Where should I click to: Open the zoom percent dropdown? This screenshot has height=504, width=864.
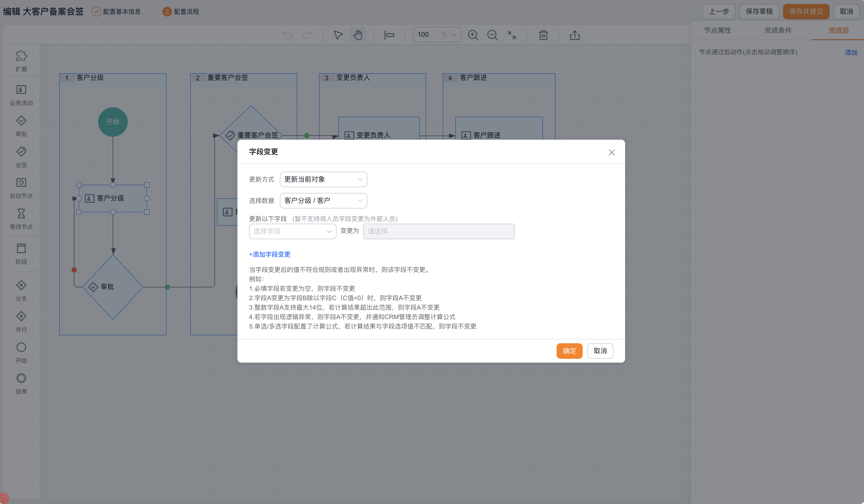click(x=454, y=35)
